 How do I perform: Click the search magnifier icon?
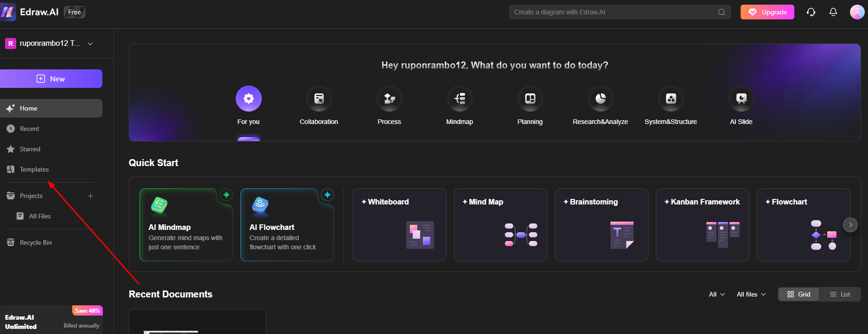pyautogui.click(x=722, y=12)
